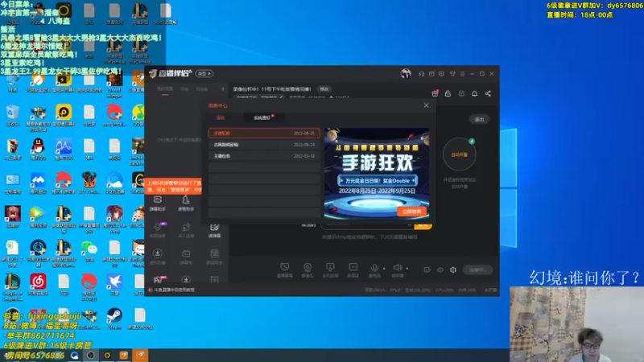
Task: Click the chat bubble icon in title bar
Action: [441, 74]
